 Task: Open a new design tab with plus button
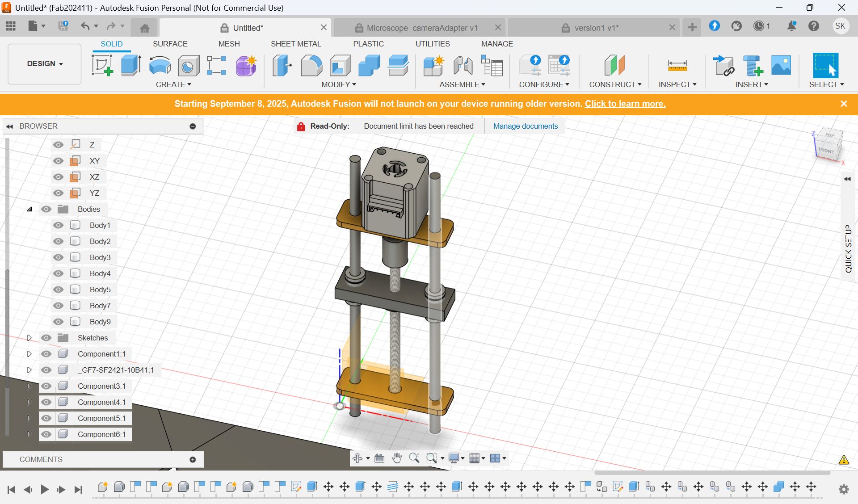[x=692, y=28]
